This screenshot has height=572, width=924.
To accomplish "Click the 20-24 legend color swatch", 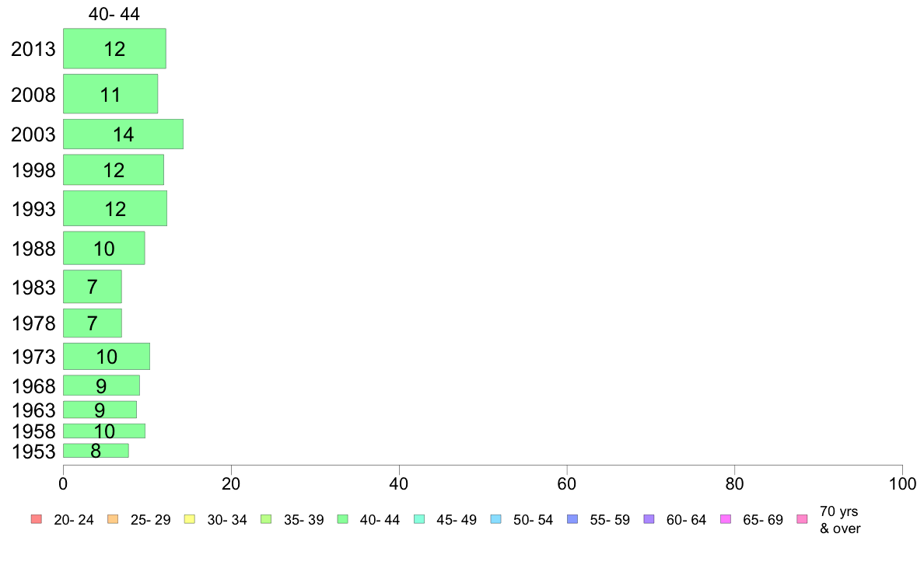I will pyautogui.click(x=37, y=519).
